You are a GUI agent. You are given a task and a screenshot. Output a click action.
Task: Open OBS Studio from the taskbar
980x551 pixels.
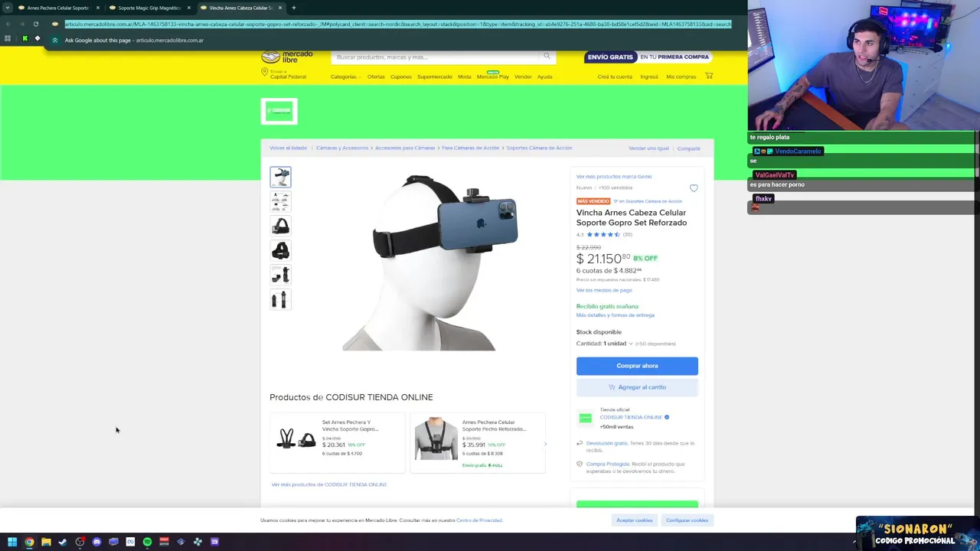click(x=80, y=542)
